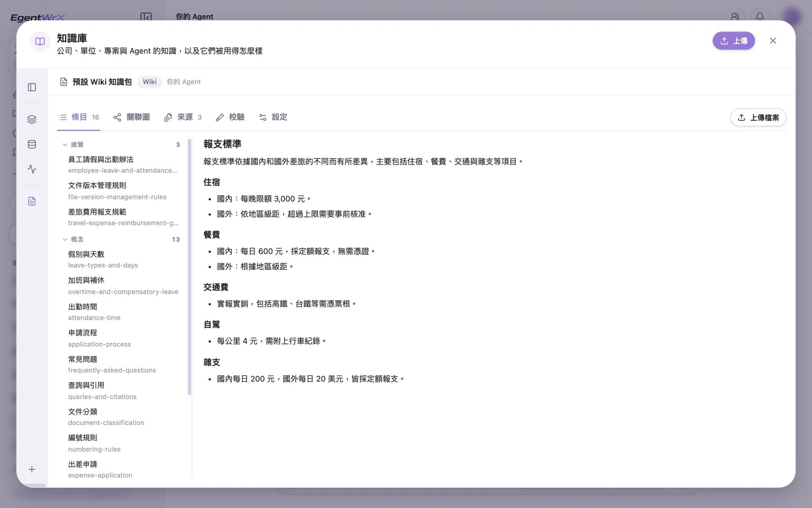Open the 出差申請 entry
The image size is (812, 508).
tap(123, 469)
